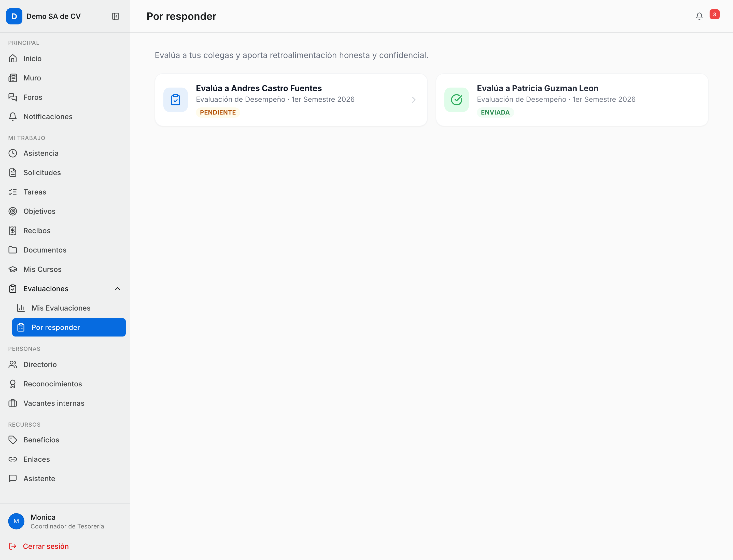Open the notifications bell in header
Screen dimensions: 733x560
point(699,16)
